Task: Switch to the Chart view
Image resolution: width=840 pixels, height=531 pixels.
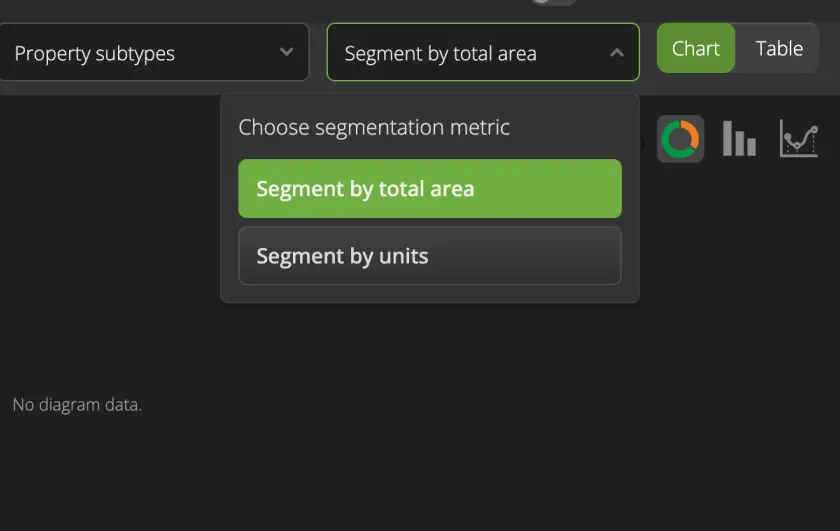Action: point(696,48)
